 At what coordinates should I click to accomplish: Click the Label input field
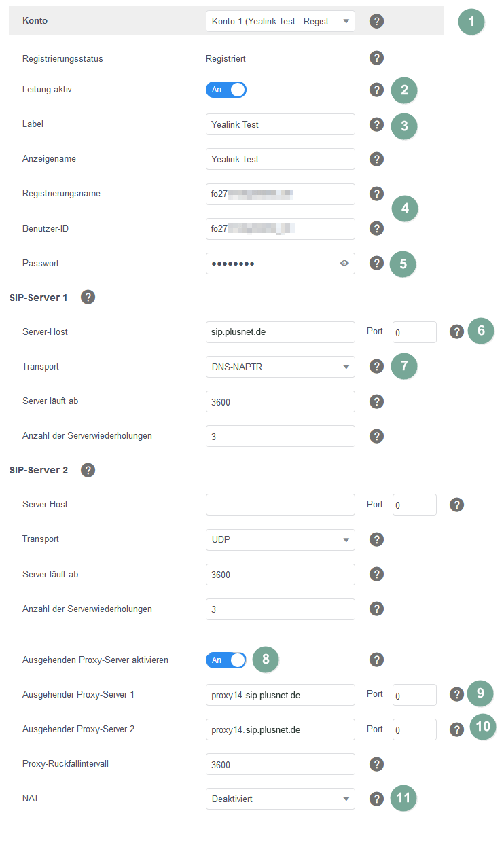coord(280,124)
